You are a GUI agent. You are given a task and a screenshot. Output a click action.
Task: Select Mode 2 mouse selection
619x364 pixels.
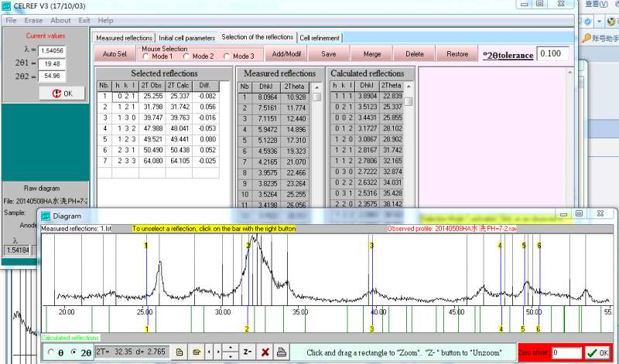tap(186, 56)
